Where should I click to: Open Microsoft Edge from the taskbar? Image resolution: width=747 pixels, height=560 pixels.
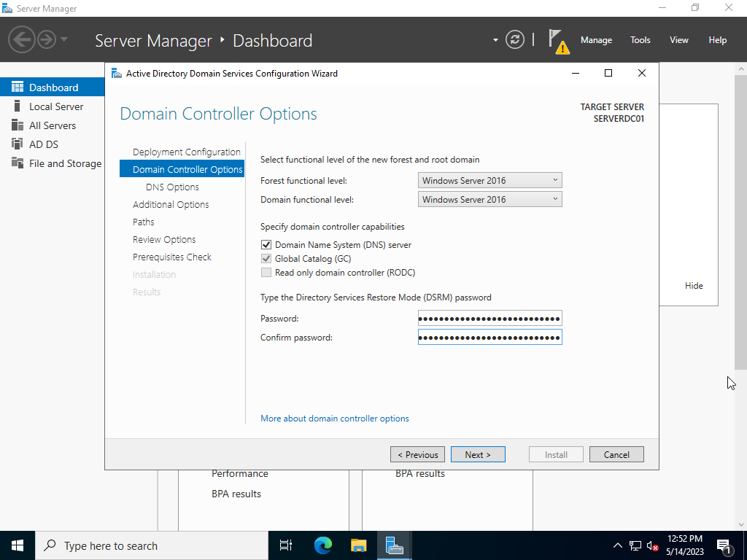tap(322, 545)
